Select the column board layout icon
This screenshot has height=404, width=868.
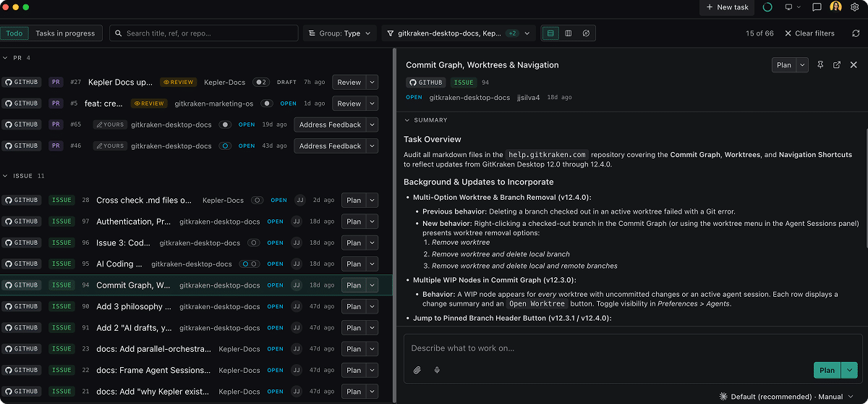coord(569,33)
